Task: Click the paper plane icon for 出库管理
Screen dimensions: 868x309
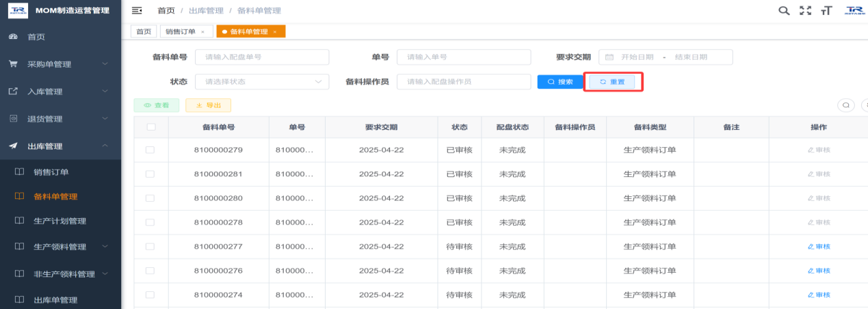Action: (13, 146)
